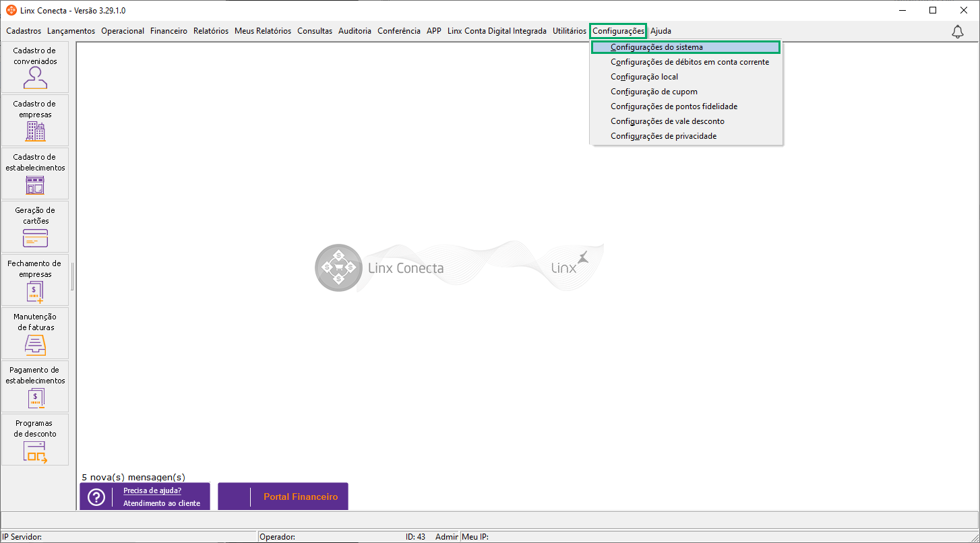The width and height of the screenshot is (980, 543).
Task: Open Programas de desconto sidebar button
Action: 35,440
